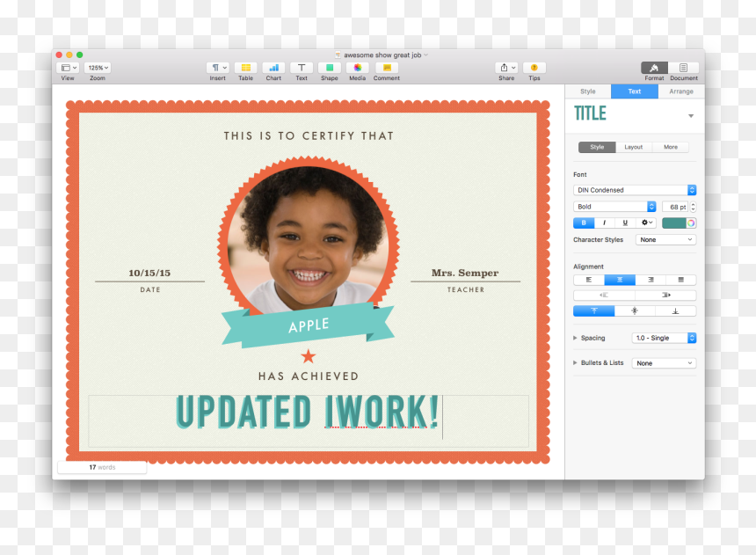The width and height of the screenshot is (756, 555).
Task: Select the Style segment under paragraph style
Action: tap(597, 147)
